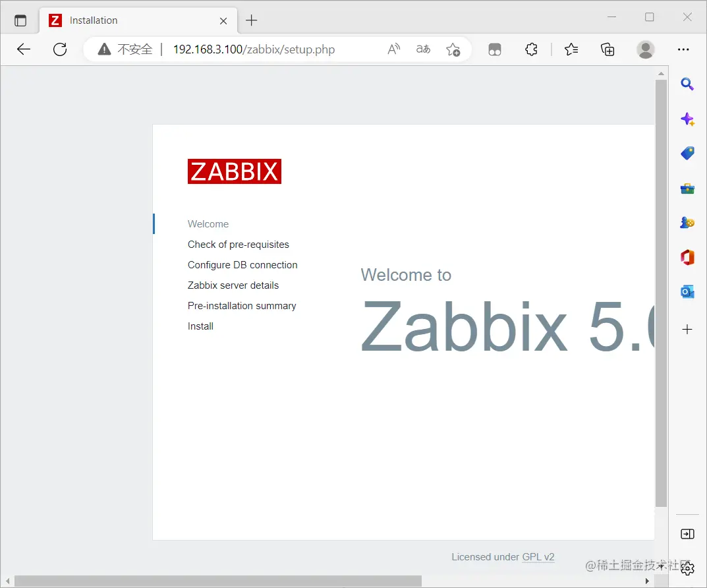707x588 pixels.
Task: Select Check of pre-requisites step
Action: (238, 245)
